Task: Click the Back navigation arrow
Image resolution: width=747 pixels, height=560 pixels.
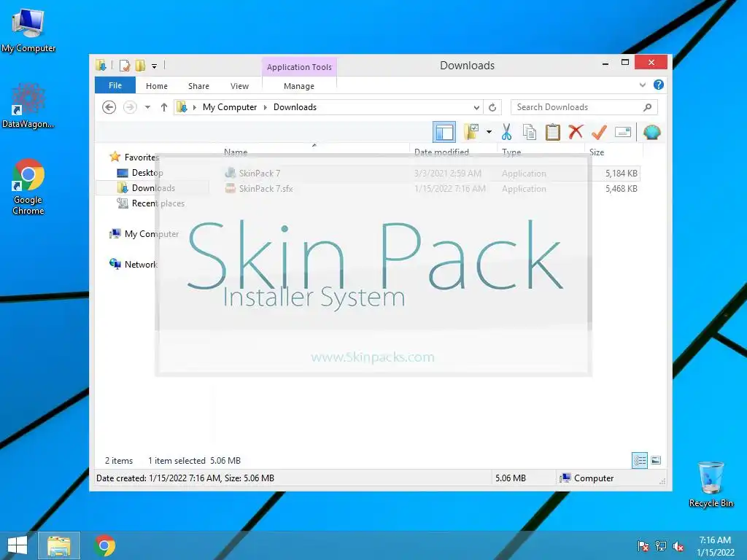Action: point(109,107)
